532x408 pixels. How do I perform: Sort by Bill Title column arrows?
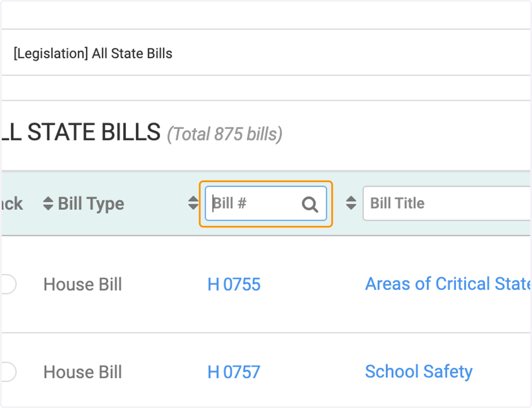(351, 203)
